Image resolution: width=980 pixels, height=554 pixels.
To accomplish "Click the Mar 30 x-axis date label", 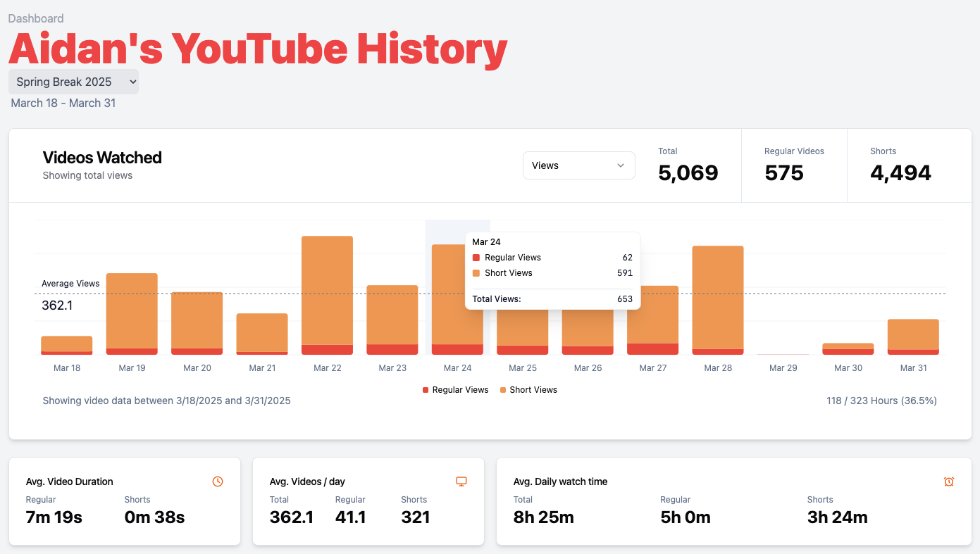I will tap(848, 368).
